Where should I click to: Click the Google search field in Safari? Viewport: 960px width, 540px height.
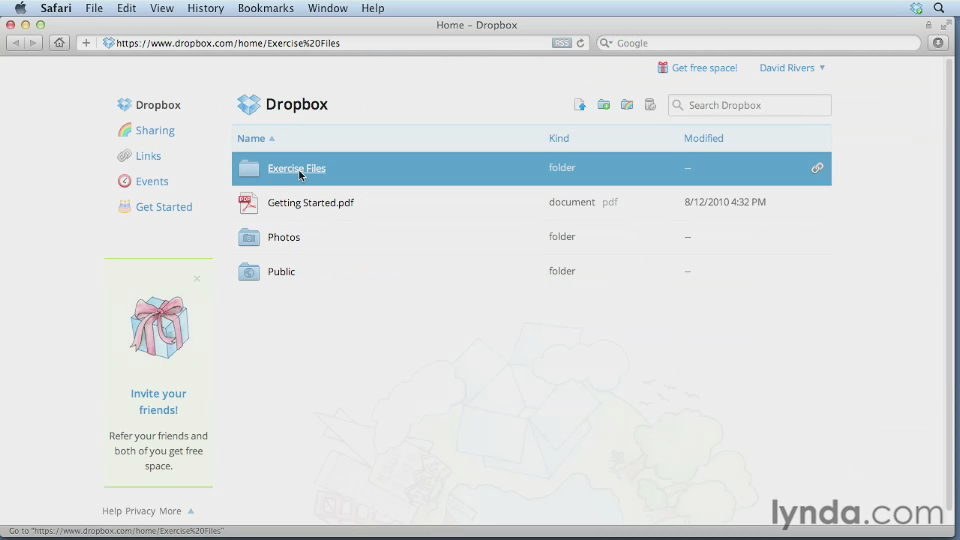coord(758,43)
